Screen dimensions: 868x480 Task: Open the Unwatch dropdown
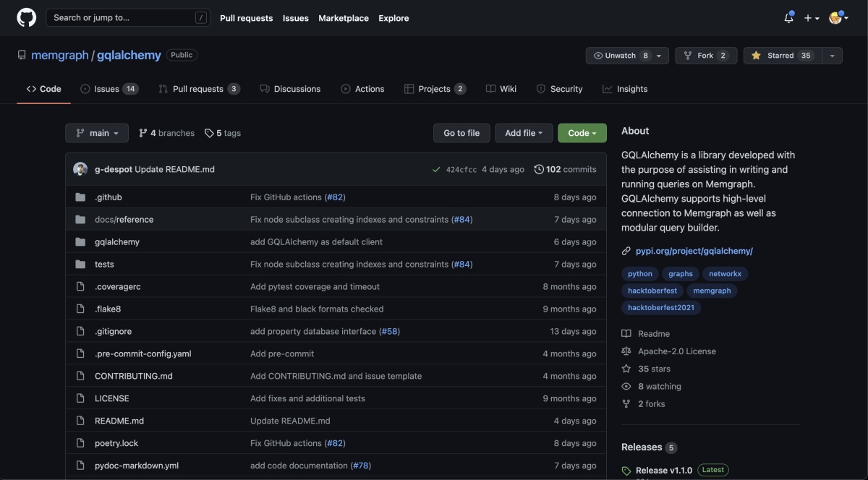(x=628, y=56)
